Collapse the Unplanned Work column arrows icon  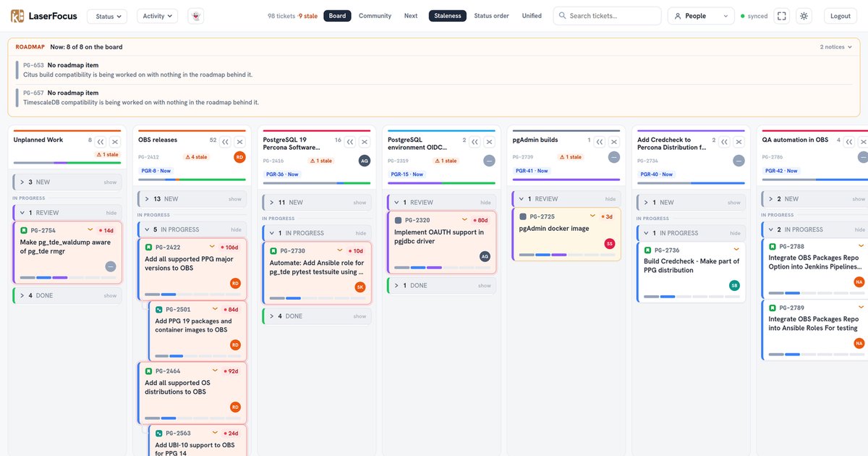pyautogui.click(x=101, y=142)
